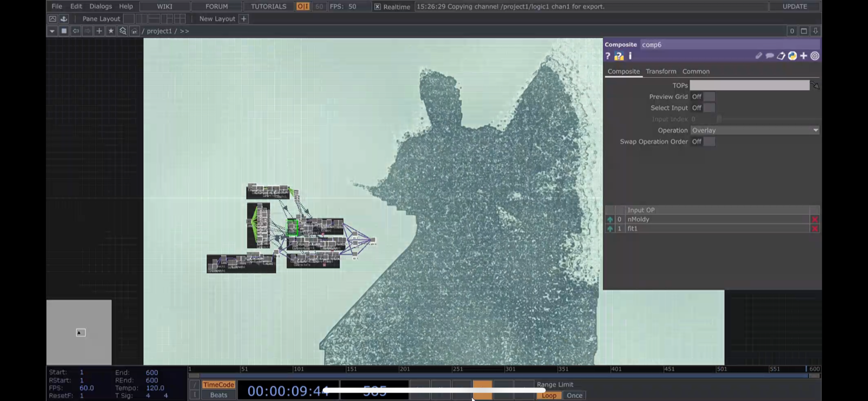The image size is (868, 401).
Task: Open the Python help icon in parameter panel
Action: click(619, 56)
